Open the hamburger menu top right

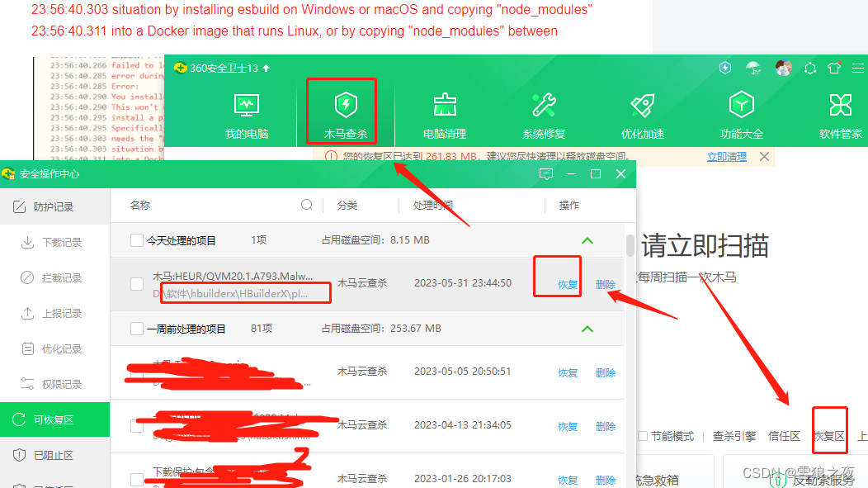point(856,69)
